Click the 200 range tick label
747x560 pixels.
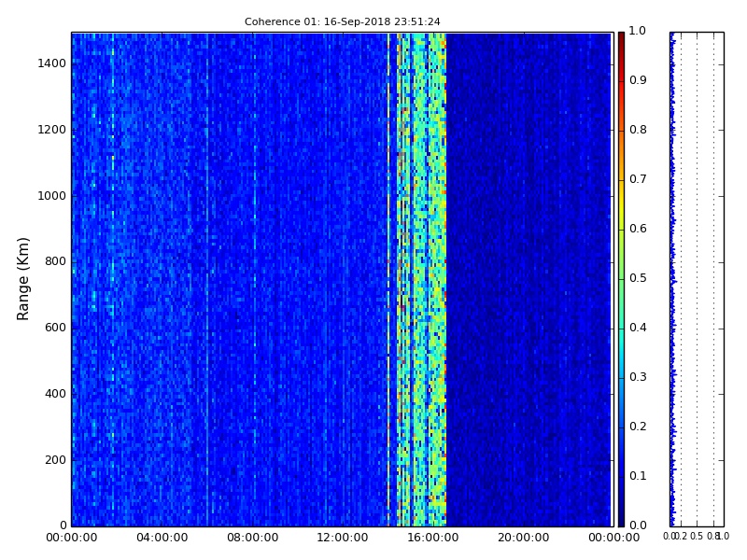pos(55,460)
